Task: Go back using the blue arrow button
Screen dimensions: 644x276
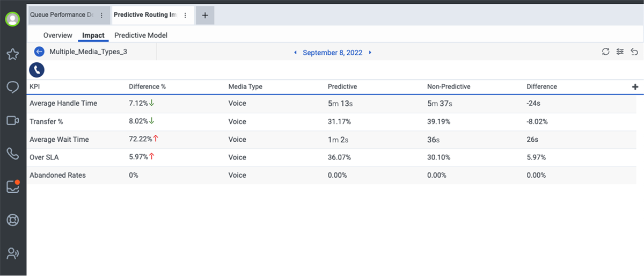Action: 39,52
